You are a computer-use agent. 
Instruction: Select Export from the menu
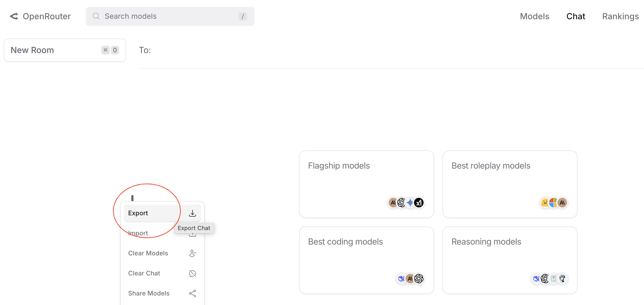click(138, 213)
